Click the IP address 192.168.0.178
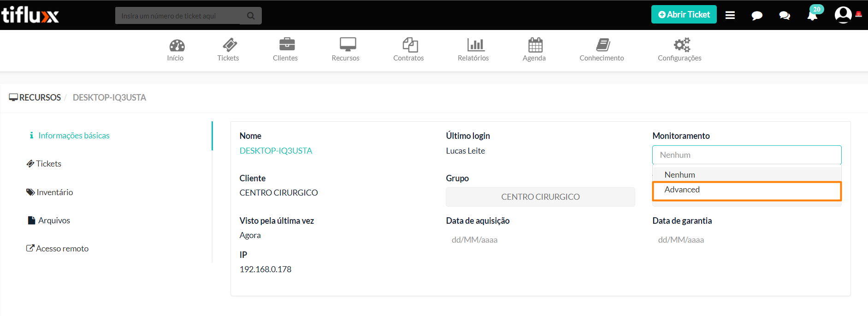Image resolution: width=868 pixels, height=316 pixels. (266, 269)
